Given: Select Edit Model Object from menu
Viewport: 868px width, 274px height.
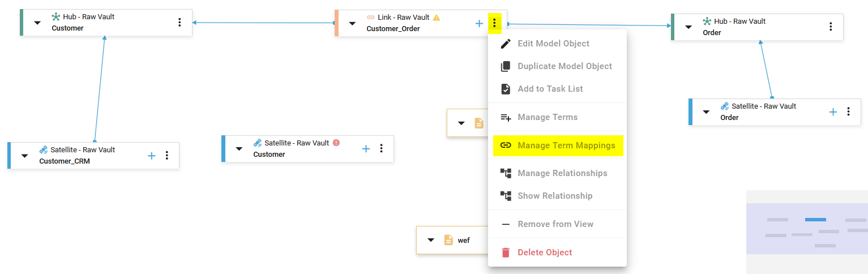Looking at the screenshot, I should 553,44.
